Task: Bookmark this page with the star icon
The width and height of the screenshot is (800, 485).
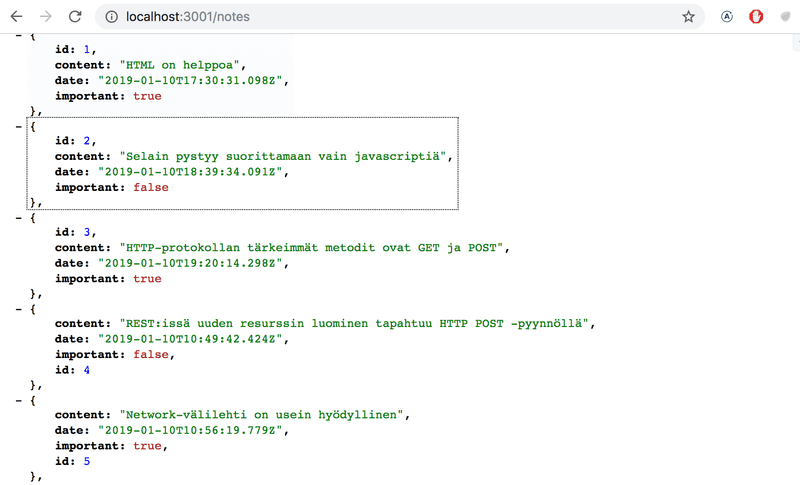Action: pyautogui.click(x=688, y=17)
